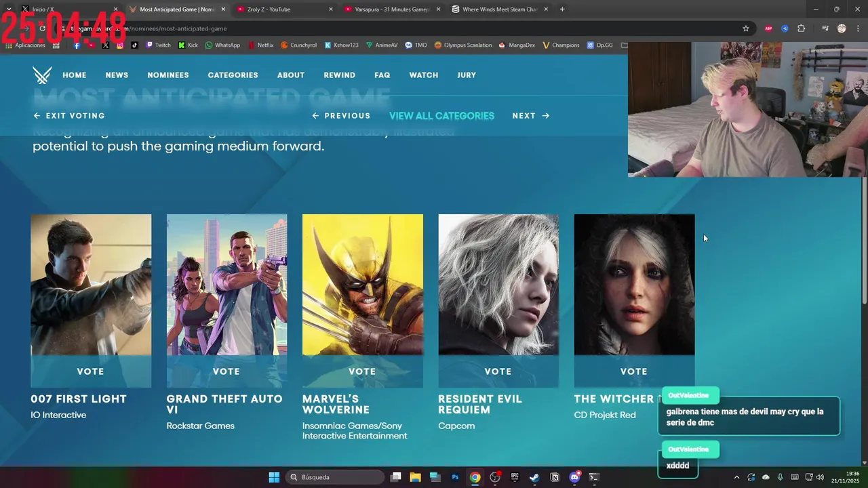Click VIEW ALL CATEGORIES
The image size is (868, 488).
click(441, 116)
